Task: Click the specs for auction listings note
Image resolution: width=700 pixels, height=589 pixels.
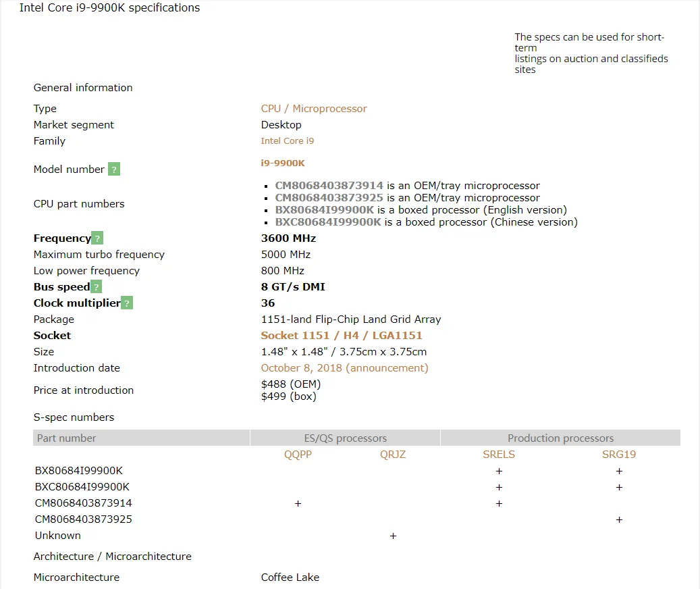Action: (591, 53)
